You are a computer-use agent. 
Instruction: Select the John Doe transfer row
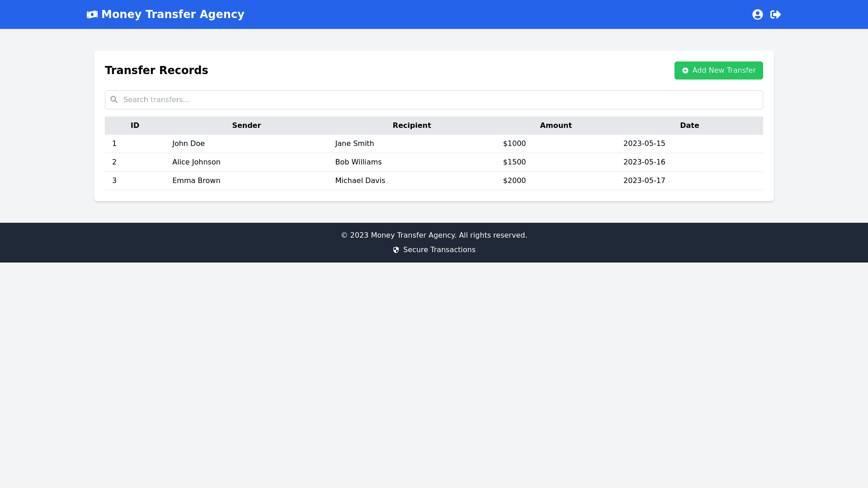189,144
